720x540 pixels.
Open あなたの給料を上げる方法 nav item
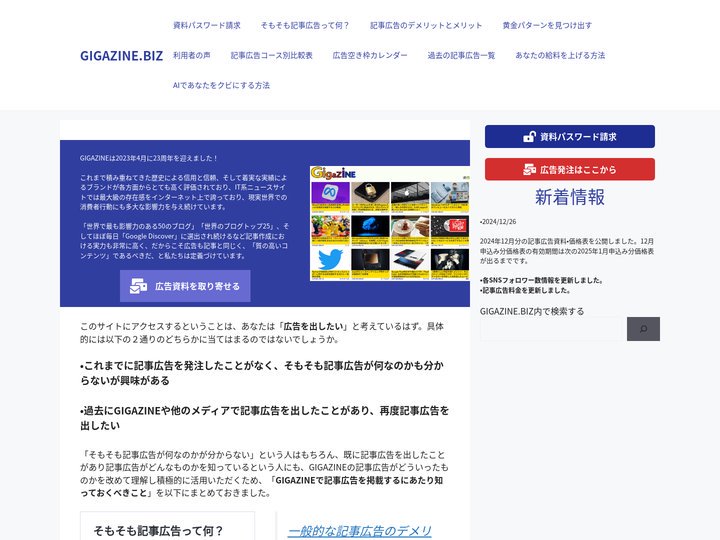point(560,55)
